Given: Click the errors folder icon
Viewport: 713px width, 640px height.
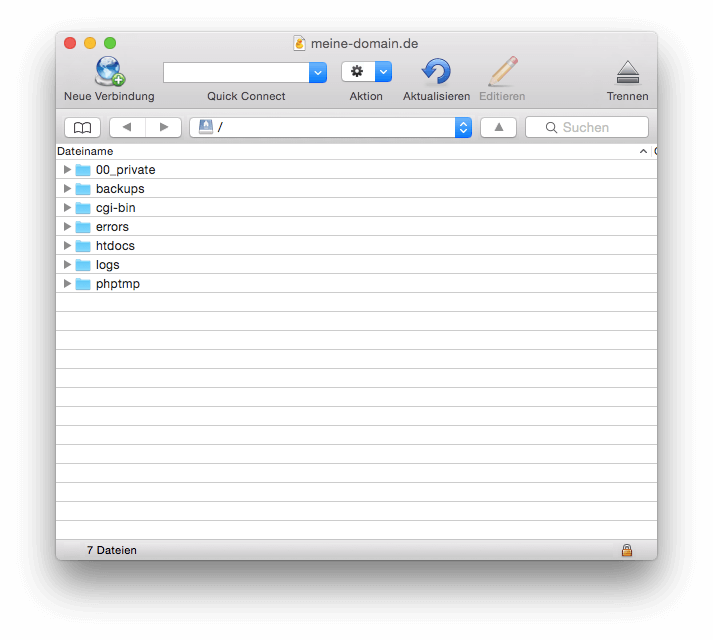Looking at the screenshot, I should pyautogui.click(x=83, y=227).
